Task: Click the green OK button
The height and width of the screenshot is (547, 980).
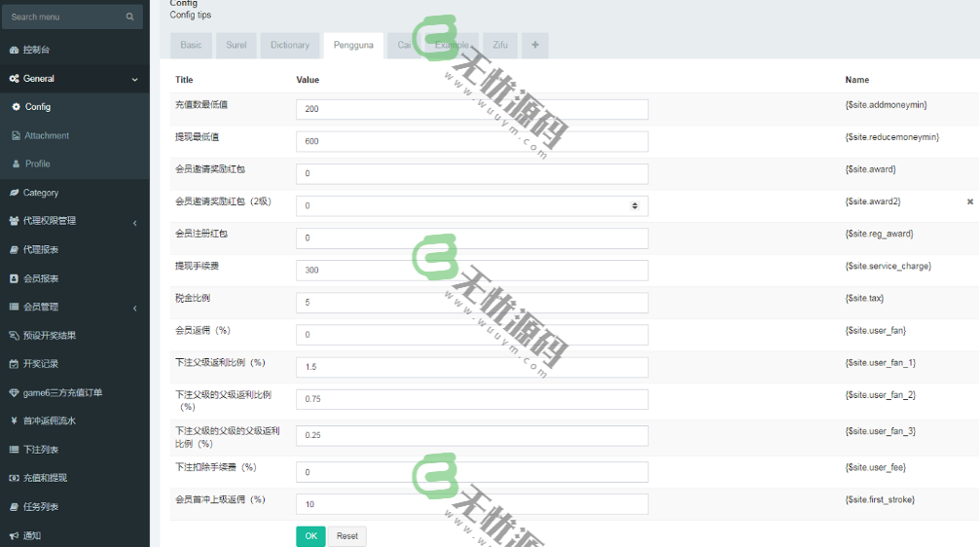Action: click(310, 536)
